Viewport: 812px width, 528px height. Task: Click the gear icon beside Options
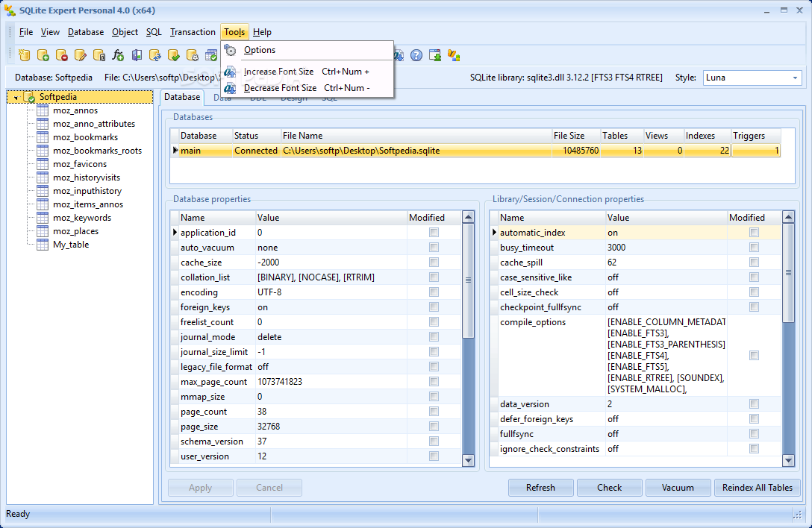[x=230, y=50]
